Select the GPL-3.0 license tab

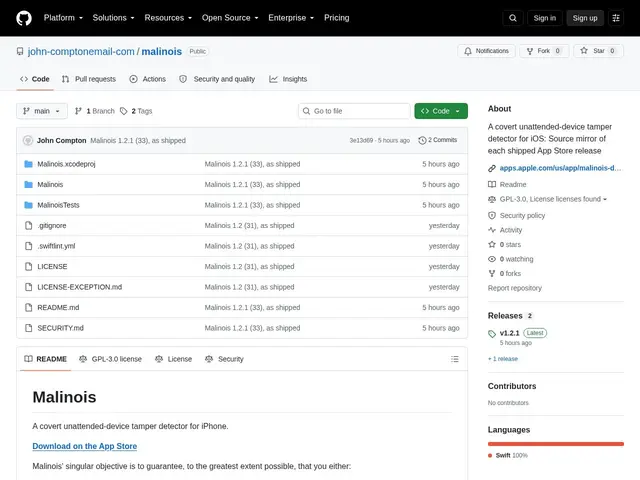tap(111, 359)
